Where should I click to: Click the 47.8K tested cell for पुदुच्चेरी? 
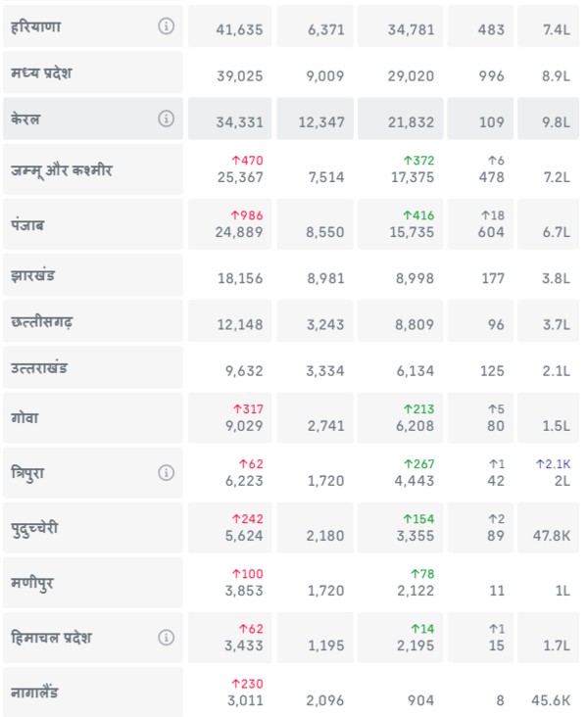(549, 535)
